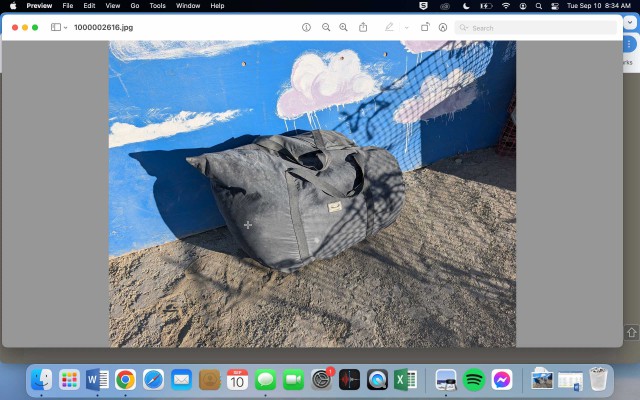
Task: Open the Preview application menu
Action: (x=39, y=6)
